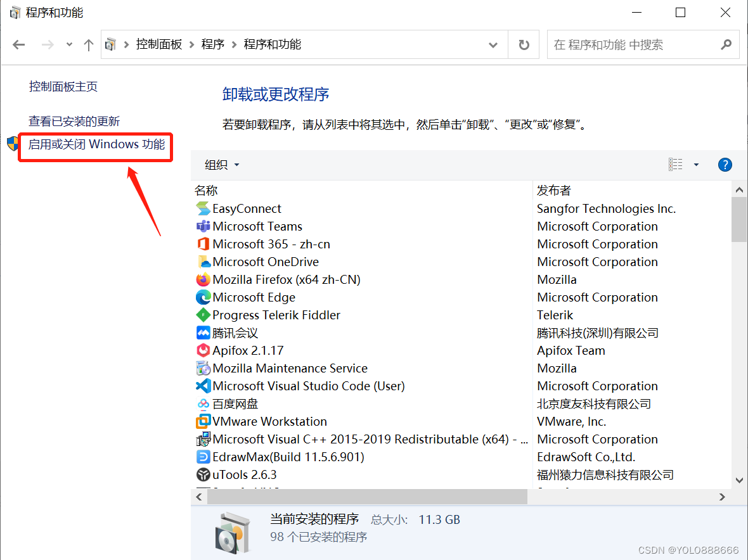The width and height of the screenshot is (748, 560).
Task: Click the view layout icon
Action: pos(675,165)
